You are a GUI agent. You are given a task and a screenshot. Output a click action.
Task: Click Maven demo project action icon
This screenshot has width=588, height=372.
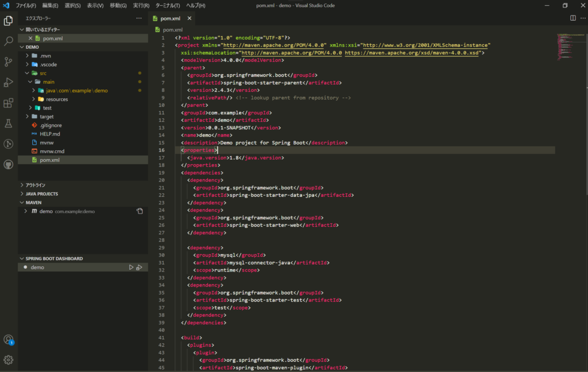(x=140, y=211)
